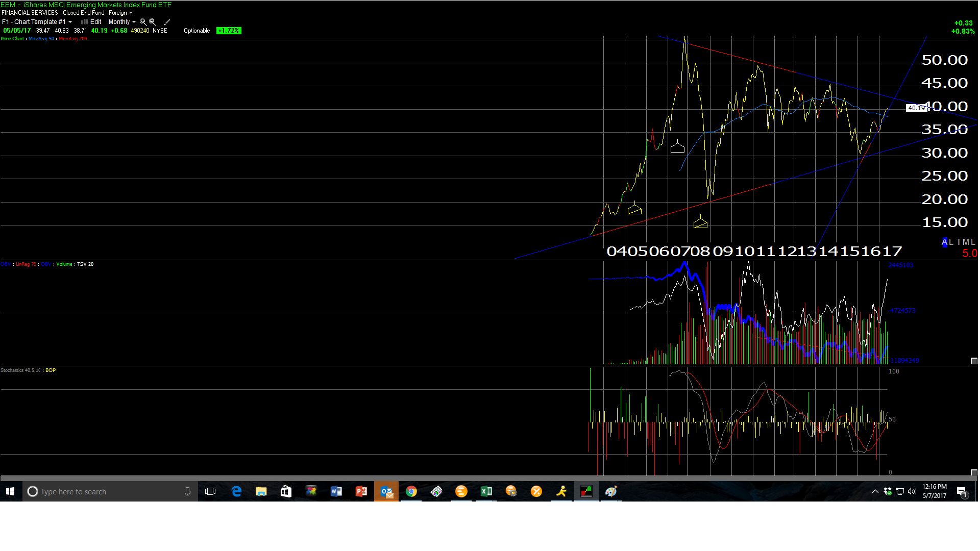Image resolution: width=980 pixels, height=551 pixels.
Task: Click the LinReg 75 indicator label
Action: click(x=26, y=264)
